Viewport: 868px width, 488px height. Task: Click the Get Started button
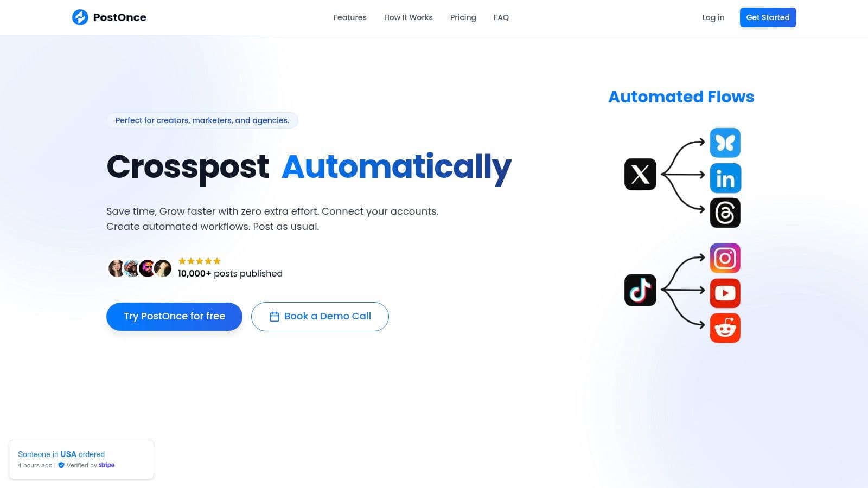(x=768, y=17)
